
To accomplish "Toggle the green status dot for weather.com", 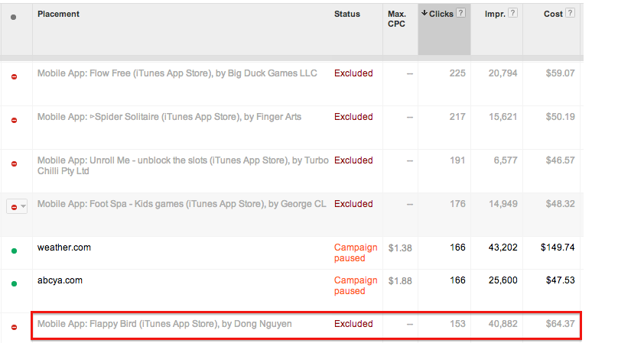I will pos(14,251).
